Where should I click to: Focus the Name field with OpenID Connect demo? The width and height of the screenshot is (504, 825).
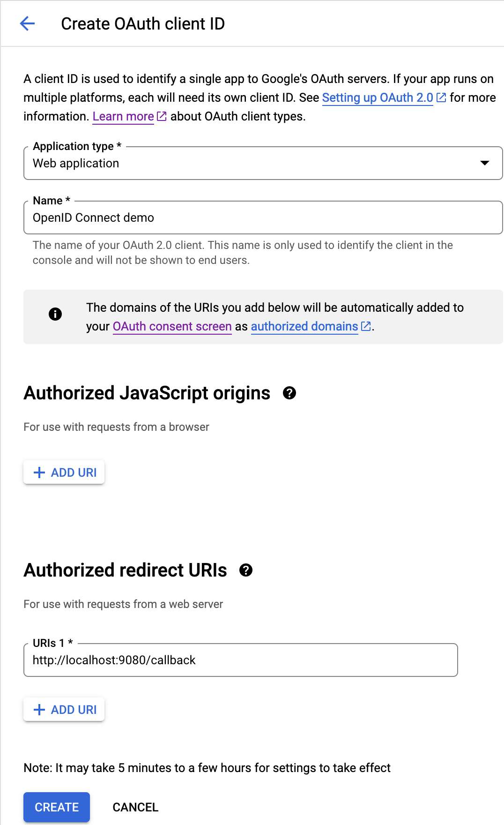262,217
